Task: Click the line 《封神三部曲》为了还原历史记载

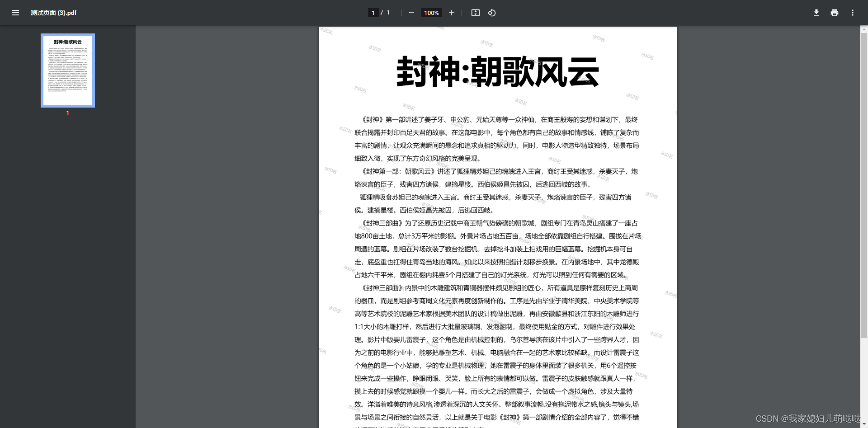Action: pos(500,223)
